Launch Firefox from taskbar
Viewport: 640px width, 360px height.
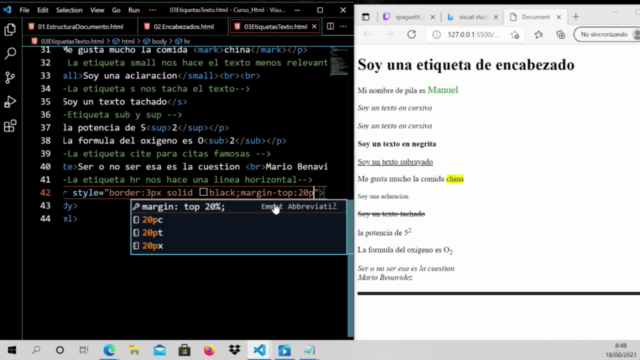(x=209, y=350)
